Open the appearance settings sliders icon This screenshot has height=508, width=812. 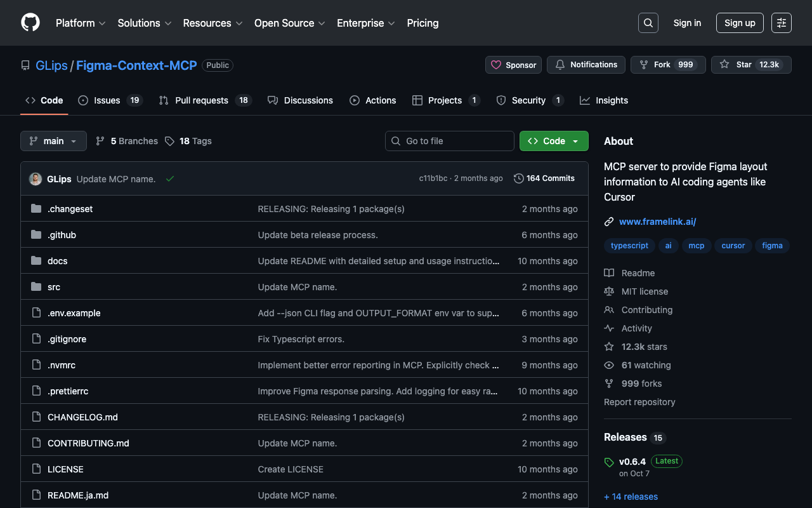tap(781, 23)
